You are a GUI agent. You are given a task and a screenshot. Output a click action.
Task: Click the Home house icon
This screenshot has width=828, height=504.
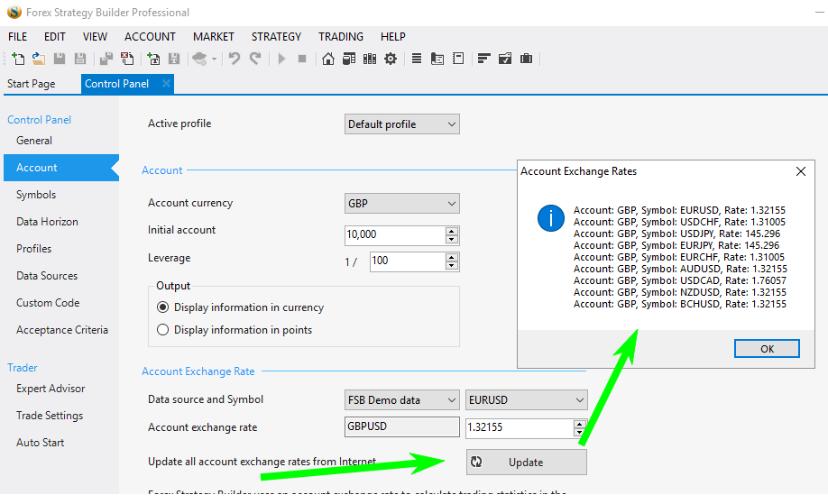[328, 59]
